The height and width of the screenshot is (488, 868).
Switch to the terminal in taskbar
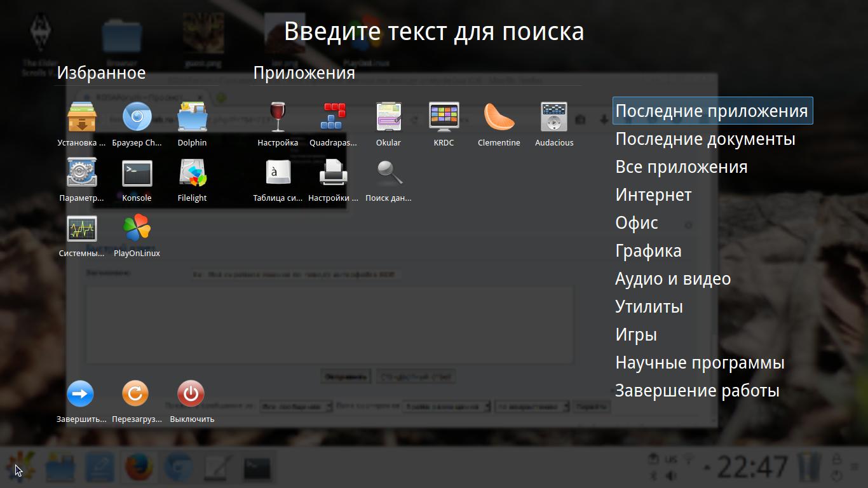tap(257, 468)
